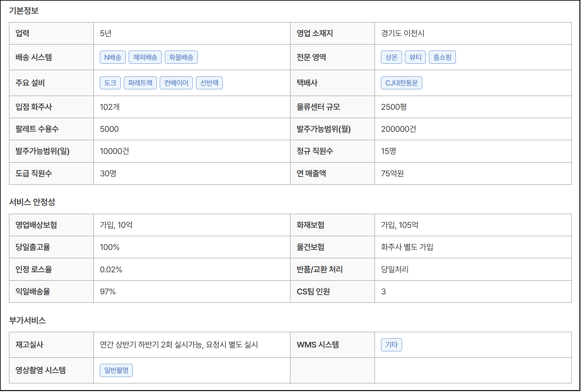Click the 부가서비스 section heading
Image resolution: width=581 pixels, height=392 pixels.
tap(28, 320)
